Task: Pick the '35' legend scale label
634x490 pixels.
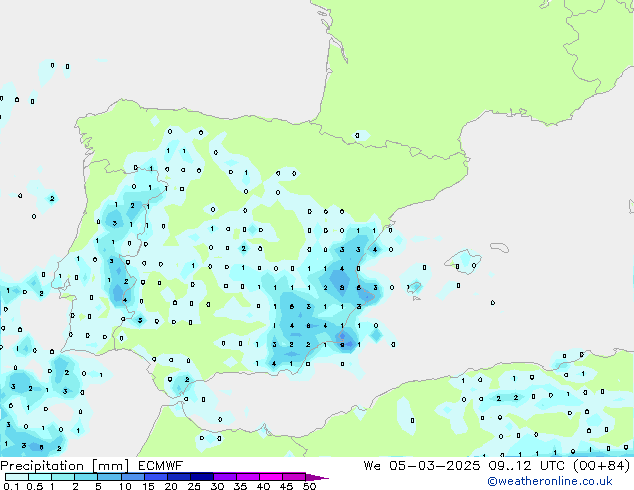Action: 240,486
